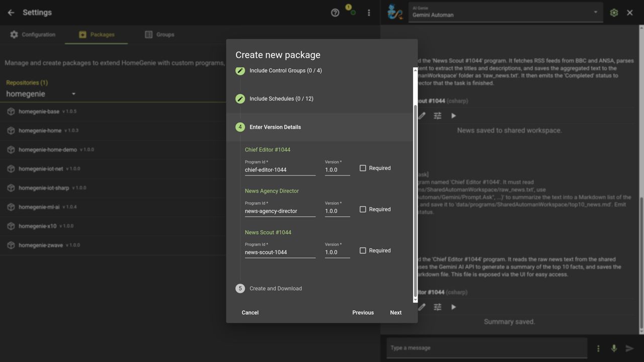
Task: Tick Required checkbox for News Scout #1044
Action: (363, 250)
